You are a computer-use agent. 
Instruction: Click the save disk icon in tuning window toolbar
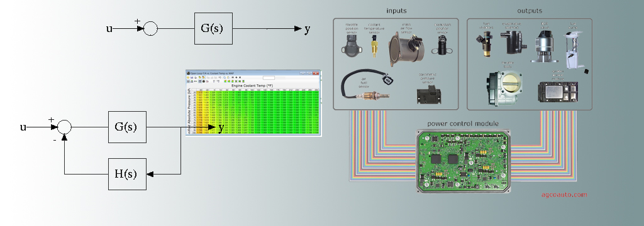click(x=191, y=77)
